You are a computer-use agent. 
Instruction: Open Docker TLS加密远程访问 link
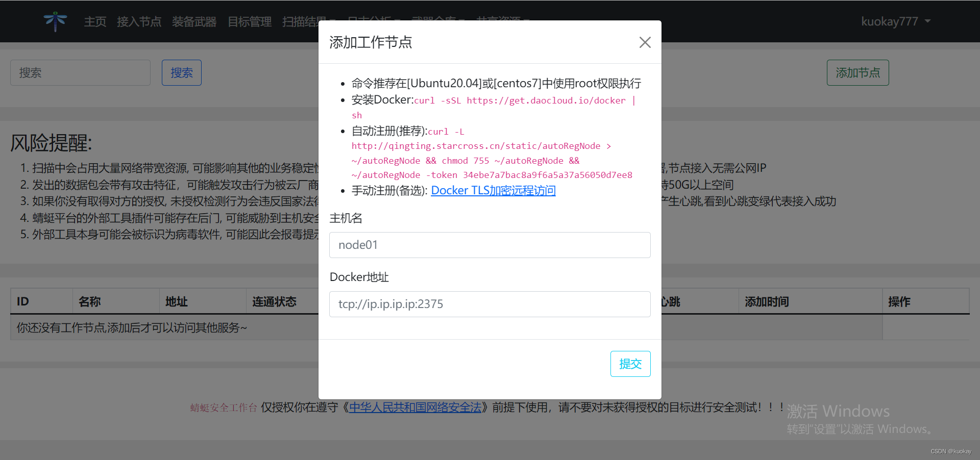pyautogui.click(x=493, y=190)
